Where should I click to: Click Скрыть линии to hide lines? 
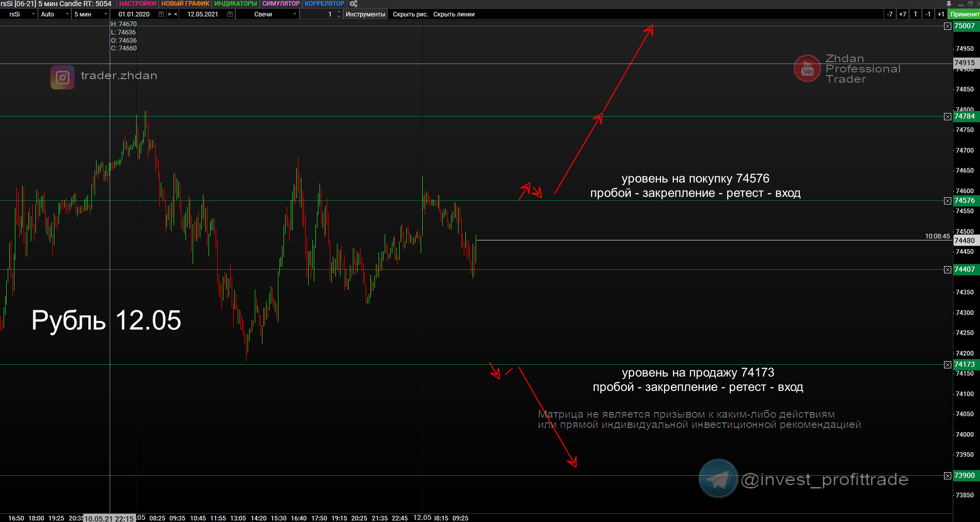454,14
